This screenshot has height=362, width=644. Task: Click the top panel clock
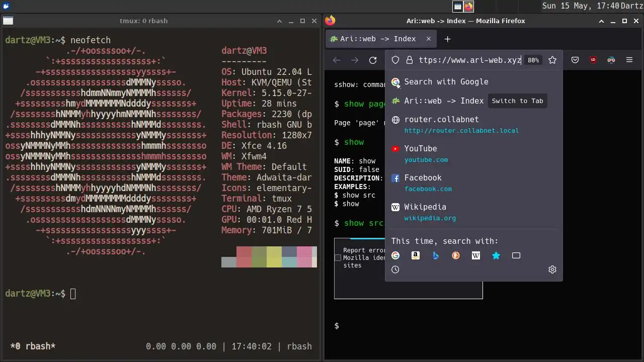click(581, 6)
